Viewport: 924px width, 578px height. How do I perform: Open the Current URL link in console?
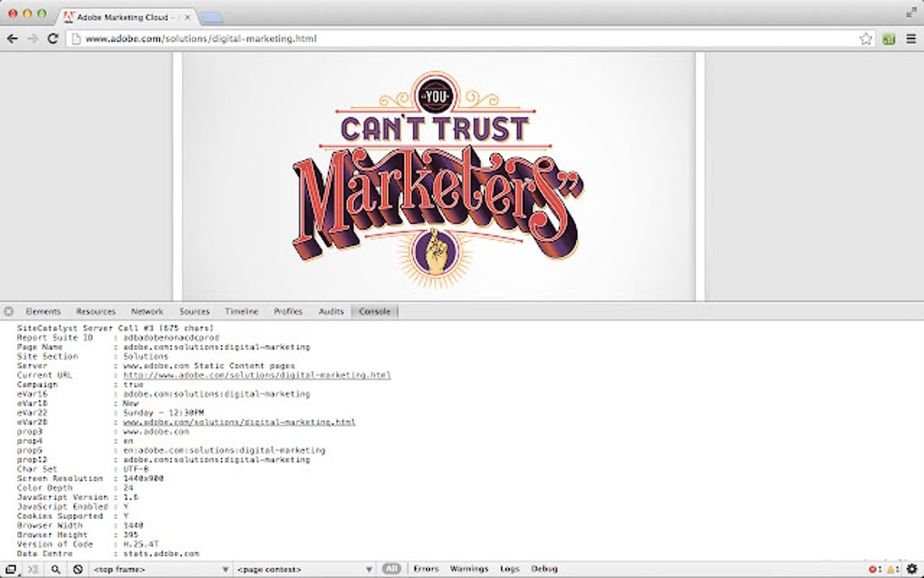tap(257, 375)
